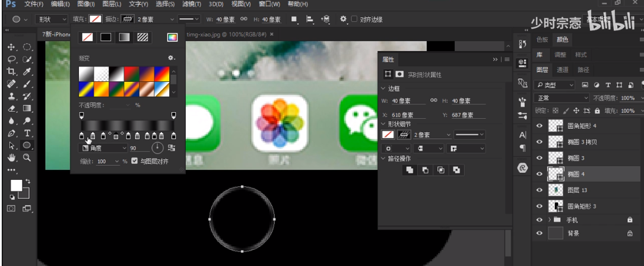Click exclude overlapping shapes path operation
Image resolution: width=644 pixels, height=266 pixels.
(x=456, y=169)
